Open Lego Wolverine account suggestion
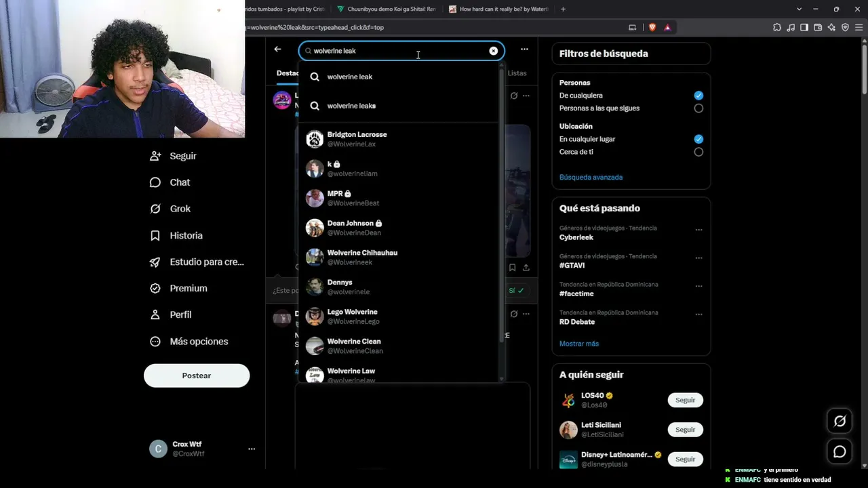 tap(398, 317)
